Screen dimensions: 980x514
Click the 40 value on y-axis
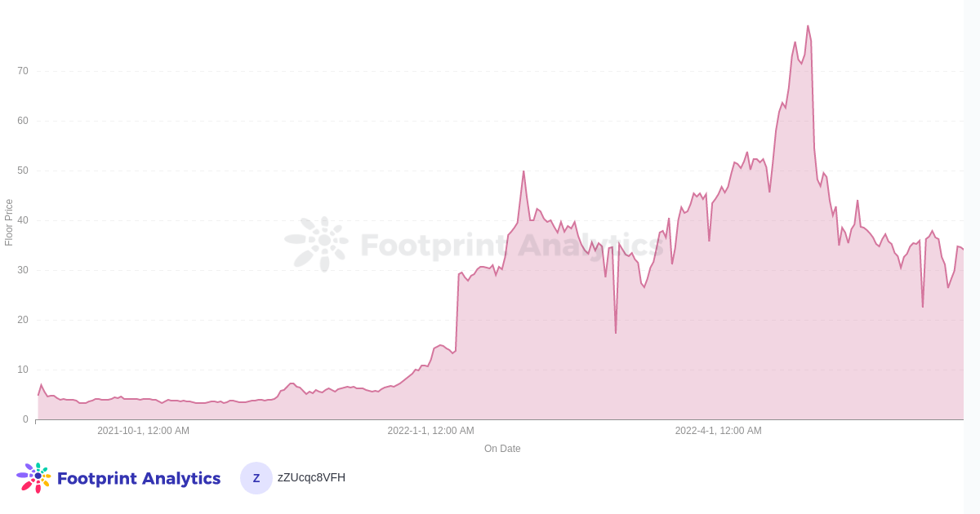tap(23, 220)
